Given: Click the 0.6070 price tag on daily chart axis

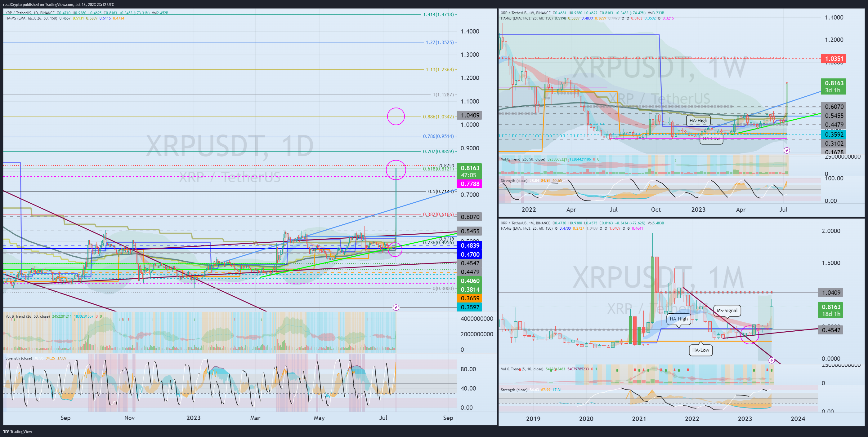Looking at the screenshot, I should pyautogui.click(x=469, y=217).
